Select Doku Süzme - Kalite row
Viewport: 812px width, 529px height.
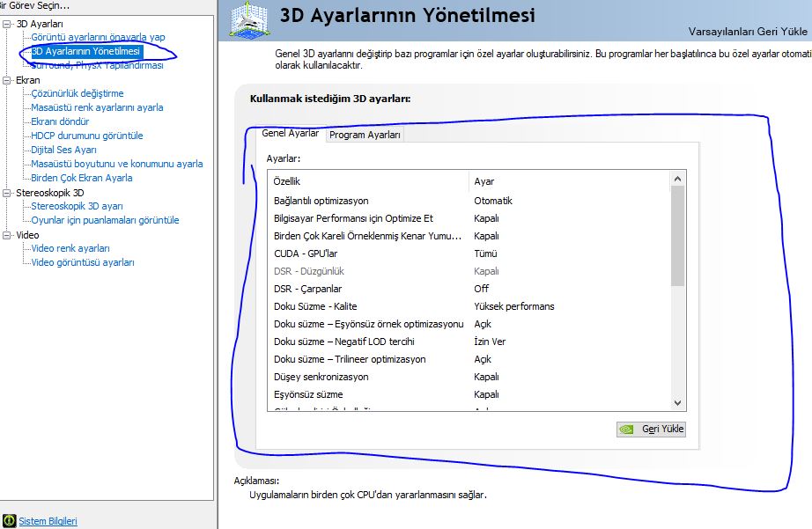pyautogui.click(x=469, y=306)
